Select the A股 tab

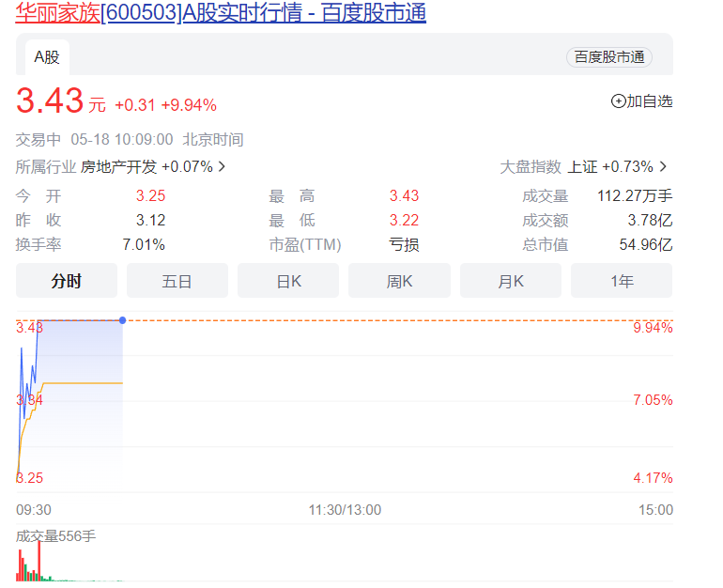(47, 57)
